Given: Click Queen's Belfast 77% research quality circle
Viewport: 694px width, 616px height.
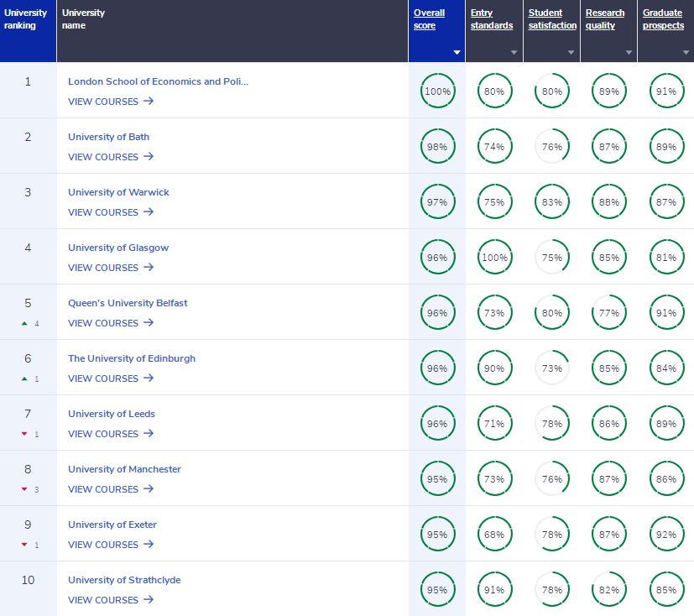Looking at the screenshot, I should click(609, 312).
